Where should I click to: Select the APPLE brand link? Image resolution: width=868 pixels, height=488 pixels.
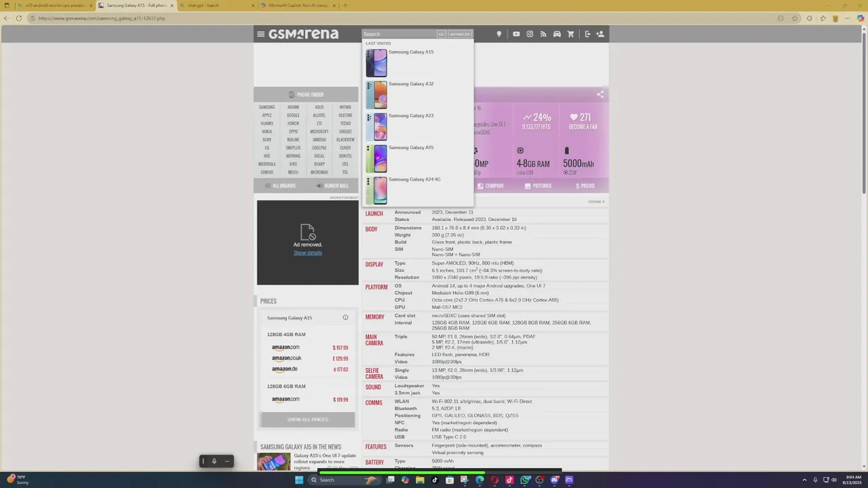pos(267,115)
